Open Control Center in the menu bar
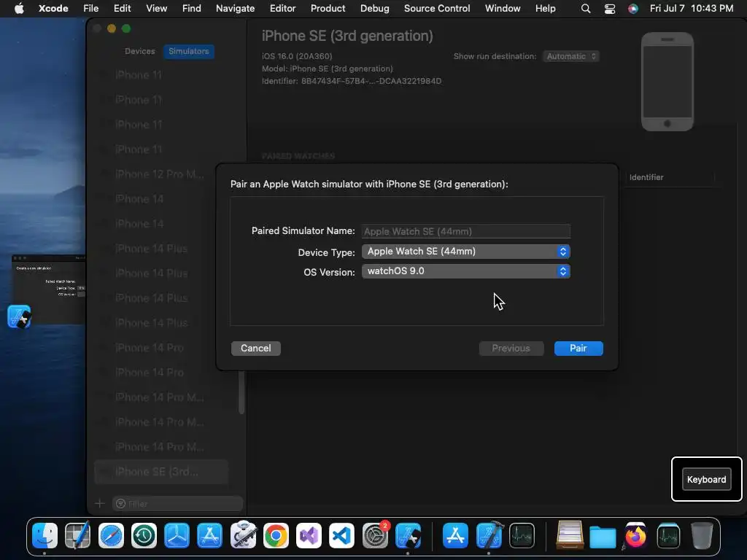Viewport: 747px width, 560px height. (610, 9)
